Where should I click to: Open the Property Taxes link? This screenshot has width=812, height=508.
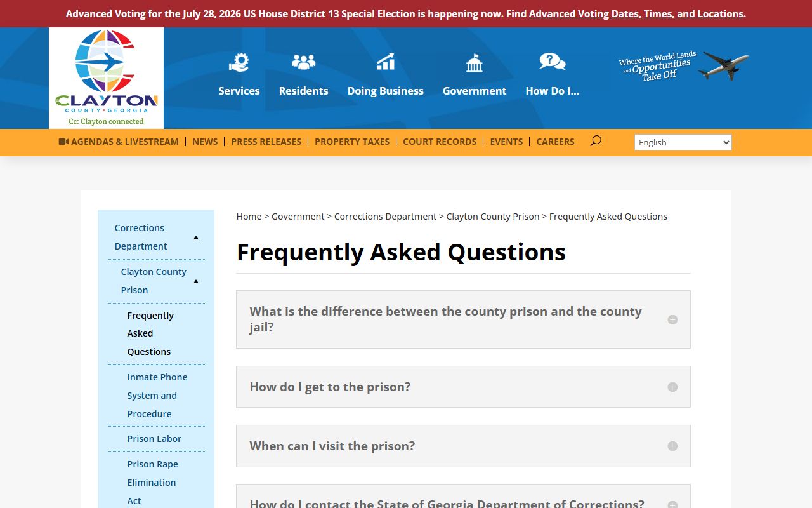click(352, 142)
